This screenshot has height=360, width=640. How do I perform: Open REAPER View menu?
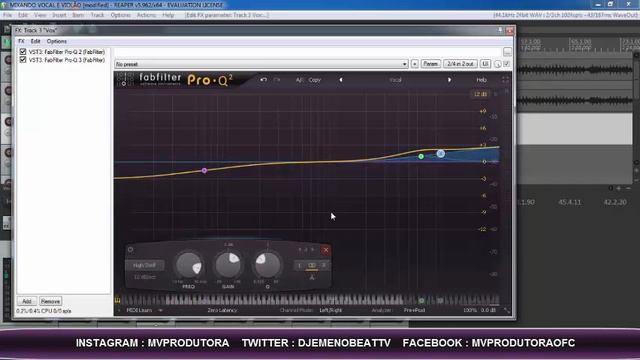click(40, 15)
